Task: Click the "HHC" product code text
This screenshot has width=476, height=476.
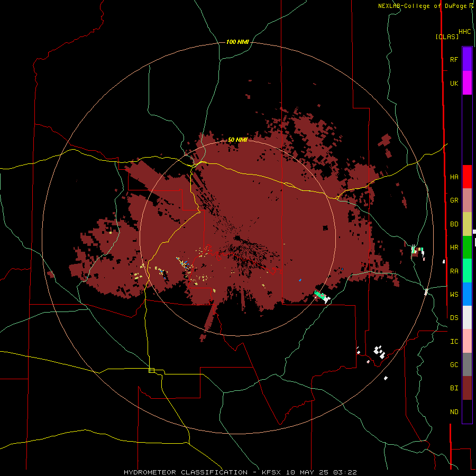Action: [464, 32]
